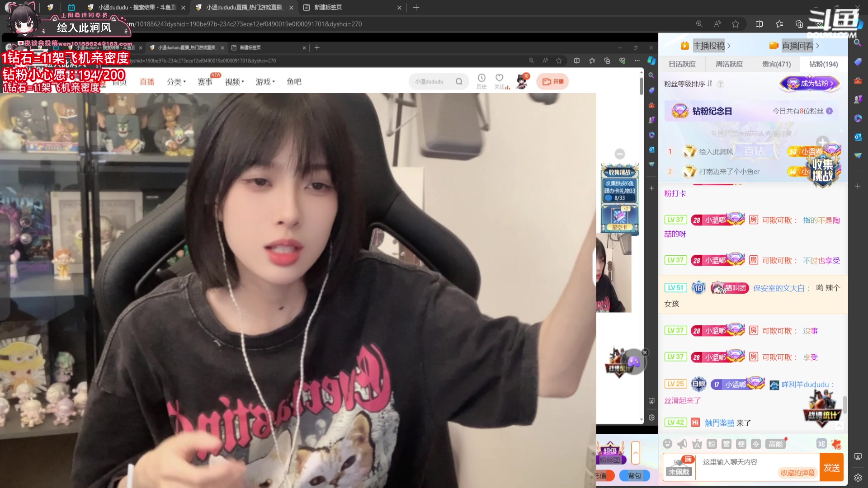Open browser essentials heart icon in nested browser
The width and height of the screenshot is (868, 488).
click(x=622, y=61)
